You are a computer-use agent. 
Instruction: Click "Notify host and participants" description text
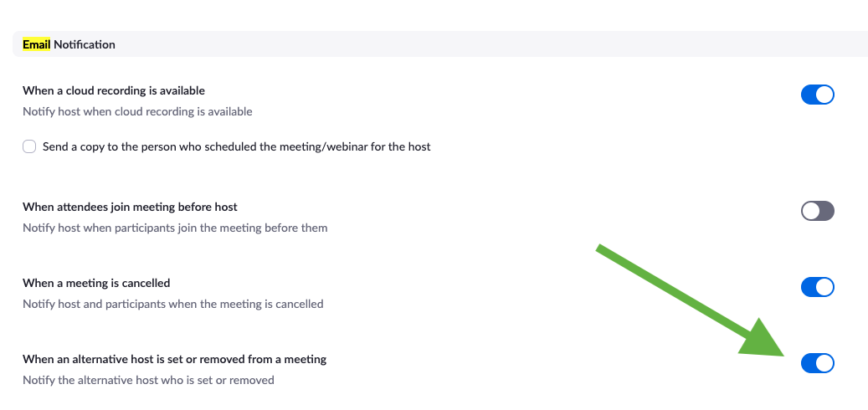pyautogui.click(x=172, y=304)
